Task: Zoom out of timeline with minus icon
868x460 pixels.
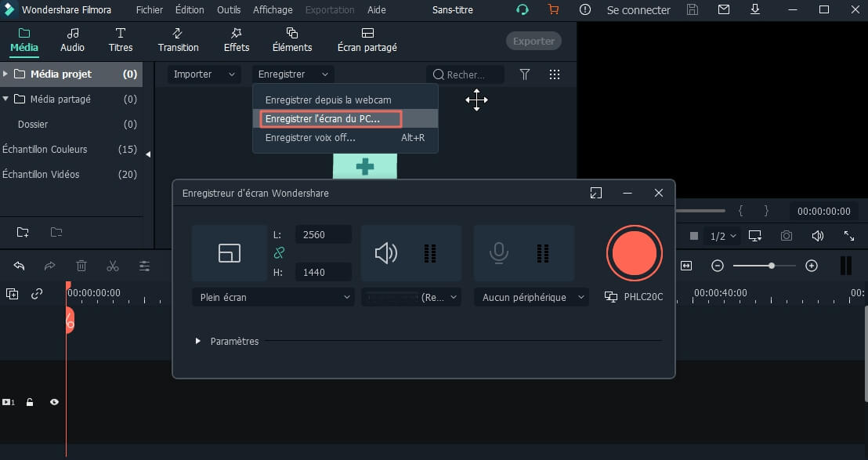Action: (718, 266)
